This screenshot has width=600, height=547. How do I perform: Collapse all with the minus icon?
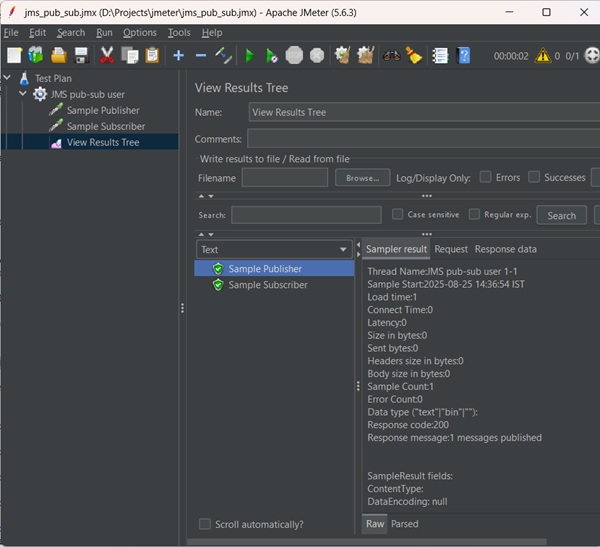tap(201, 56)
